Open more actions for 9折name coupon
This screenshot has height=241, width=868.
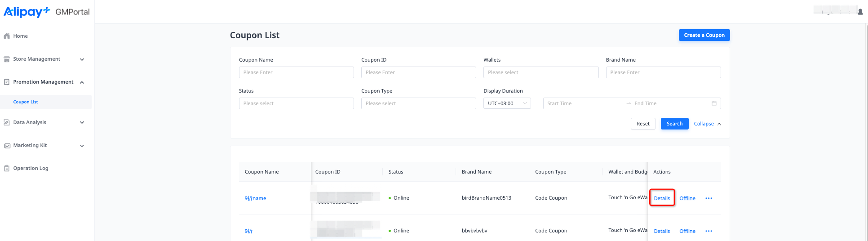(x=709, y=198)
